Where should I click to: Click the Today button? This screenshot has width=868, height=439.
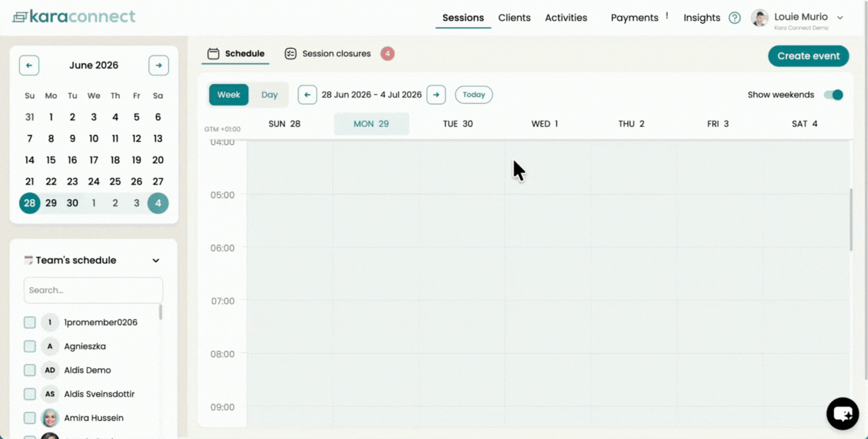point(474,95)
